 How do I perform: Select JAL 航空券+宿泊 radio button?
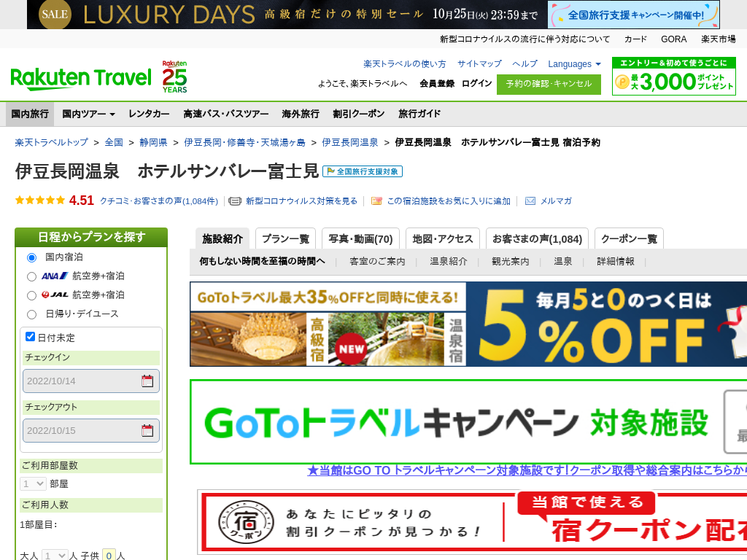[x=31, y=296]
